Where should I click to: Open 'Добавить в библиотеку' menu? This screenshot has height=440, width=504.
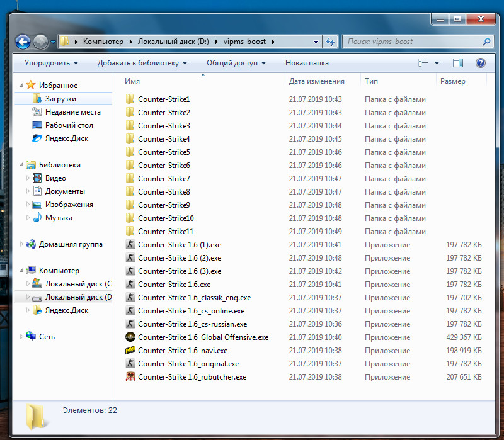pos(142,63)
